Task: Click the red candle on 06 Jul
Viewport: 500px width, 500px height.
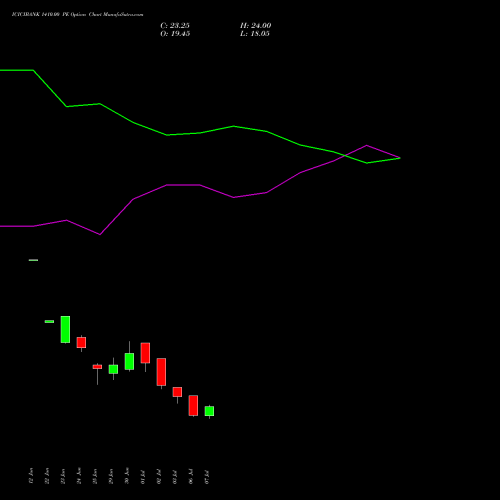Action: point(193,405)
